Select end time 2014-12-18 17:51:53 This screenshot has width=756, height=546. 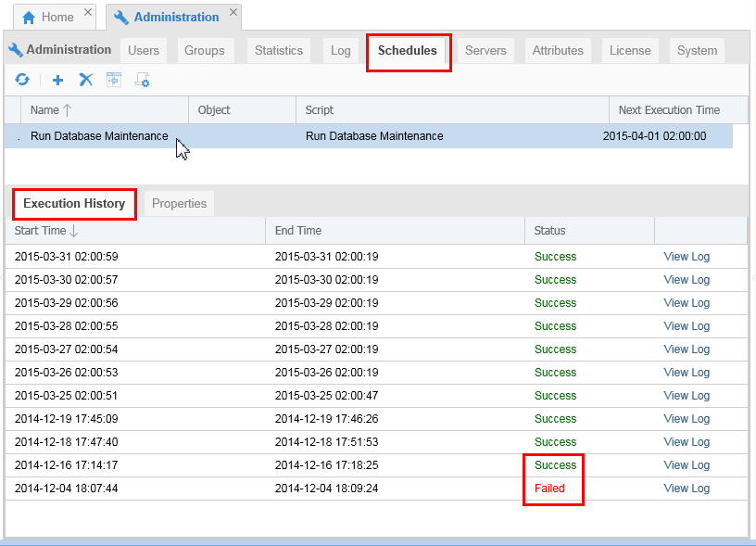tap(326, 442)
